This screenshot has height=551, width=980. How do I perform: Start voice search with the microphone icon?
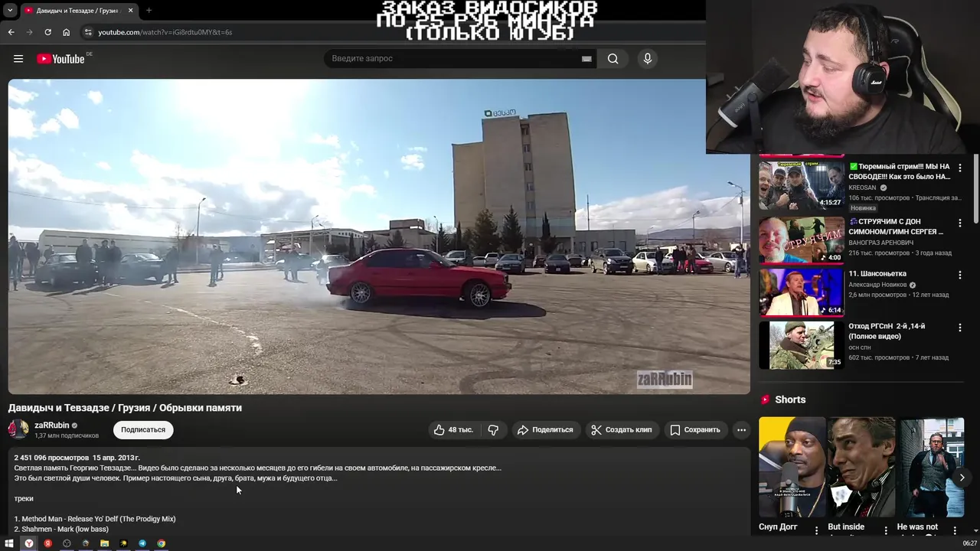648,59
